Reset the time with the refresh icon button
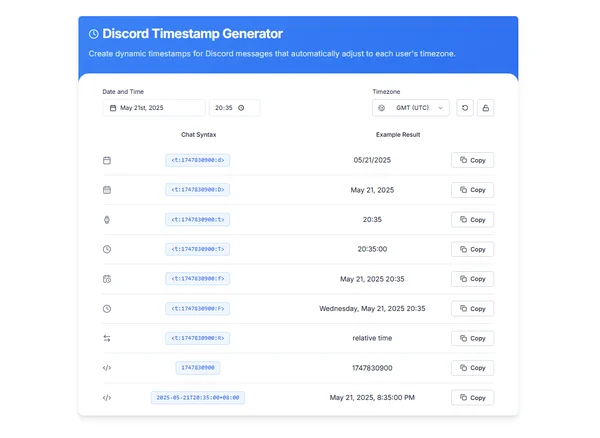The image size is (600, 438). [x=465, y=108]
